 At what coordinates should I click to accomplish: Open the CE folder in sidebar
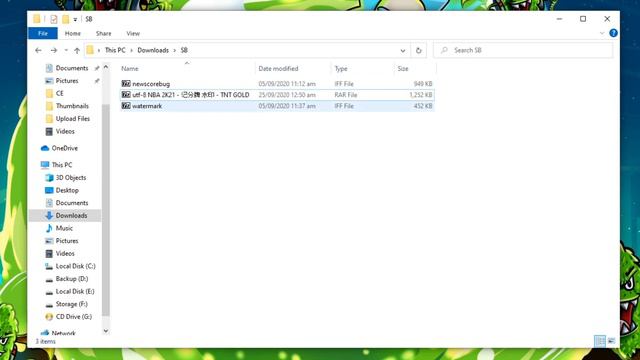coord(60,93)
